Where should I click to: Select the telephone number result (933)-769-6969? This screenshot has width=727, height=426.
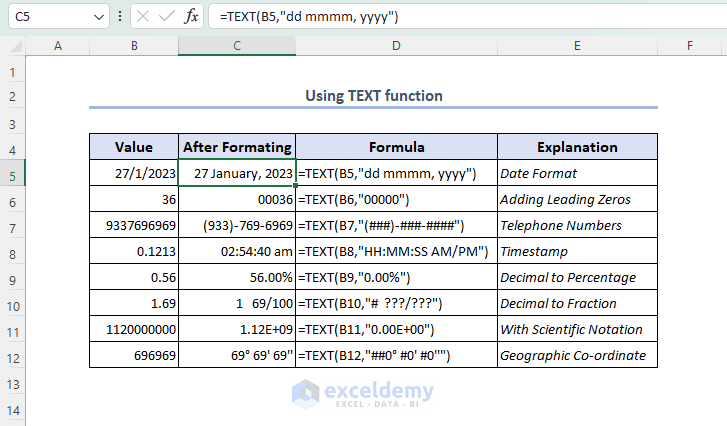coord(237,225)
